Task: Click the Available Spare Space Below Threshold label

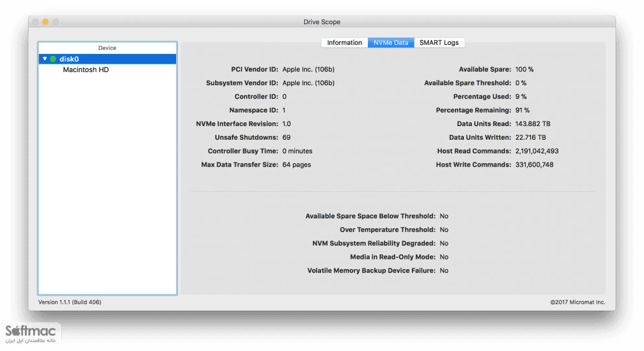Action: (370, 216)
